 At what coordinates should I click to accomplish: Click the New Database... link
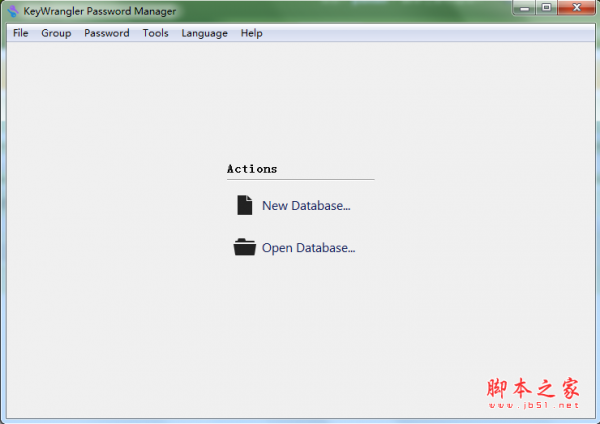point(306,206)
